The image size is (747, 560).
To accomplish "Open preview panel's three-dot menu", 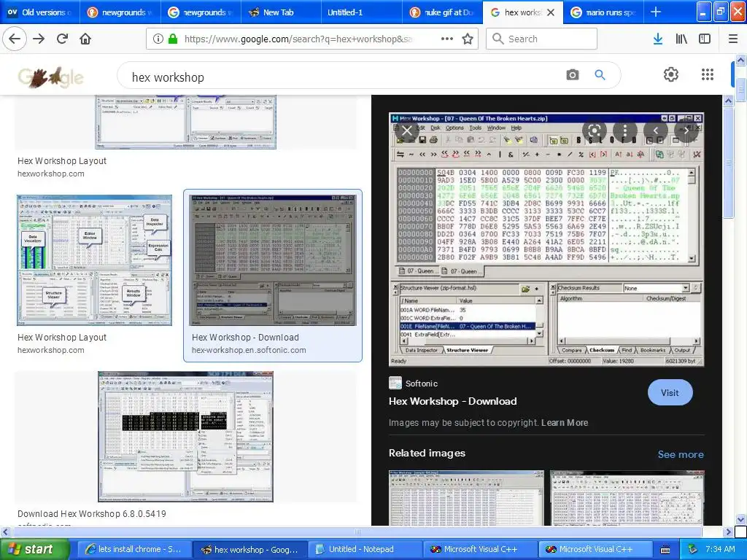I will (624, 131).
